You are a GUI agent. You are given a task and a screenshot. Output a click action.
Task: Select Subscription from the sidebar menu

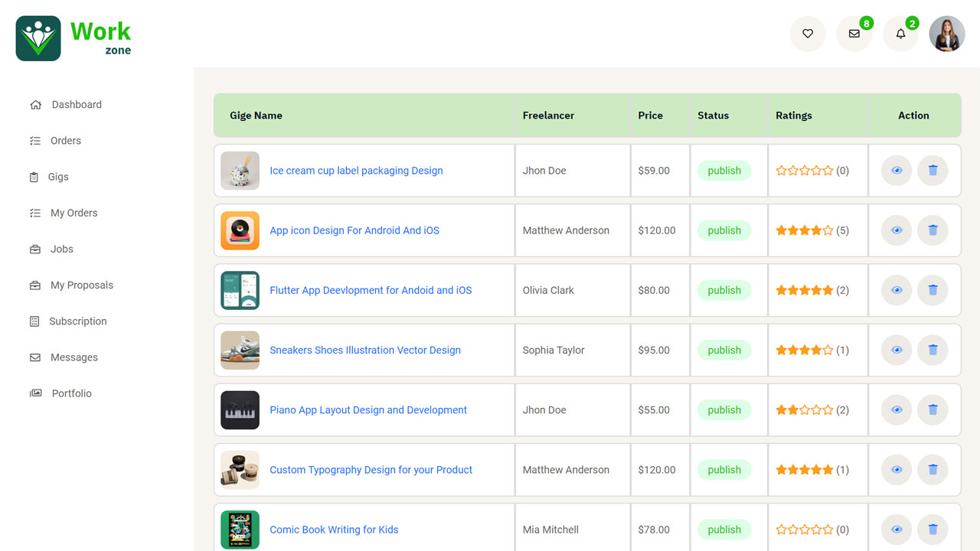pyautogui.click(x=77, y=321)
